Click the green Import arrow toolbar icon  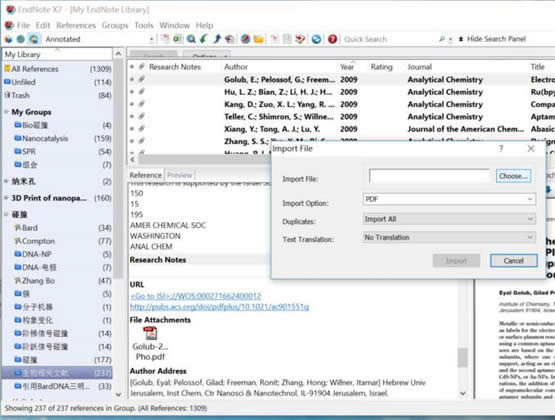coord(204,39)
